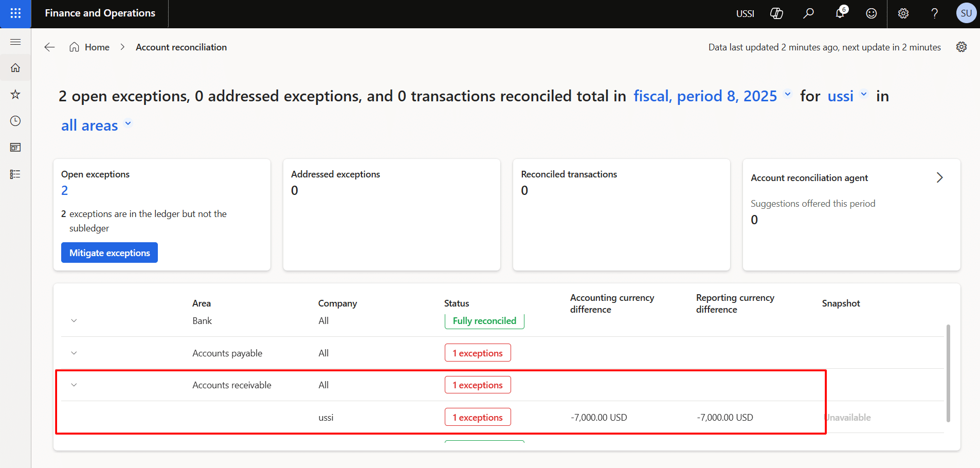Open Modules list icon in sidebar
Image resolution: width=980 pixels, height=468 pixels.
pyautogui.click(x=15, y=174)
